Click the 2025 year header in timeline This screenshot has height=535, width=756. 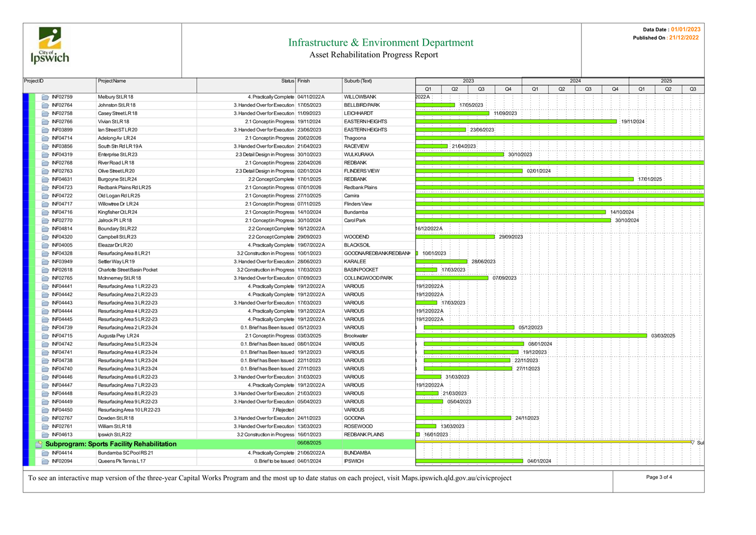point(666,81)
